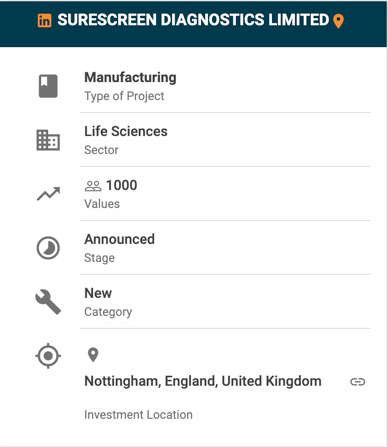Click the people icon next to 1000
Viewport: 388px width, 447px height.
(93, 186)
